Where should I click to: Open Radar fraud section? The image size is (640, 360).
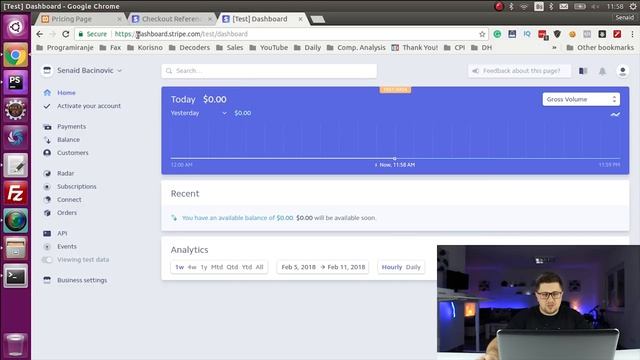(65, 173)
